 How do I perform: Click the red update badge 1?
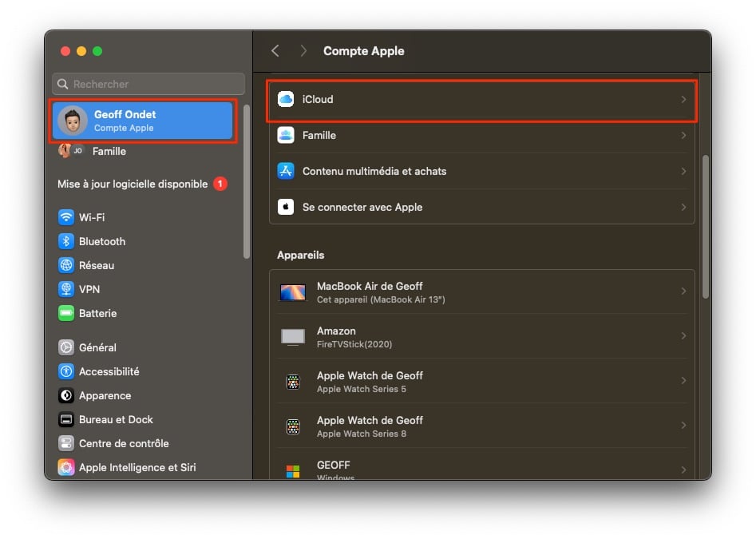220,184
